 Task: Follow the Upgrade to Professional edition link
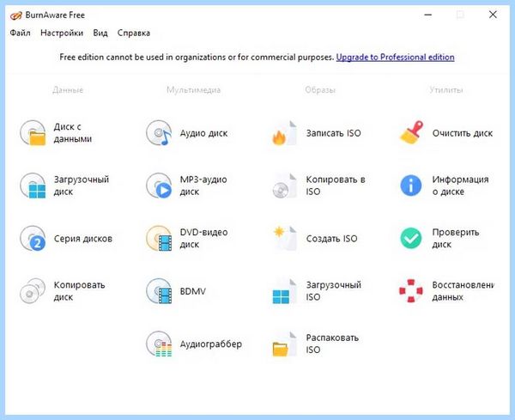(x=395, y=58)
